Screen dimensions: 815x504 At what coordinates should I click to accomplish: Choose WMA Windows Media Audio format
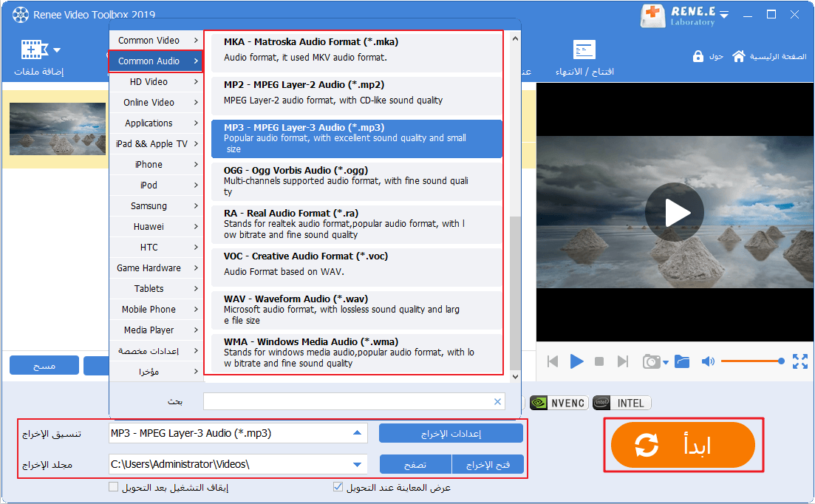pyautogui.click(x=357, y=353)
